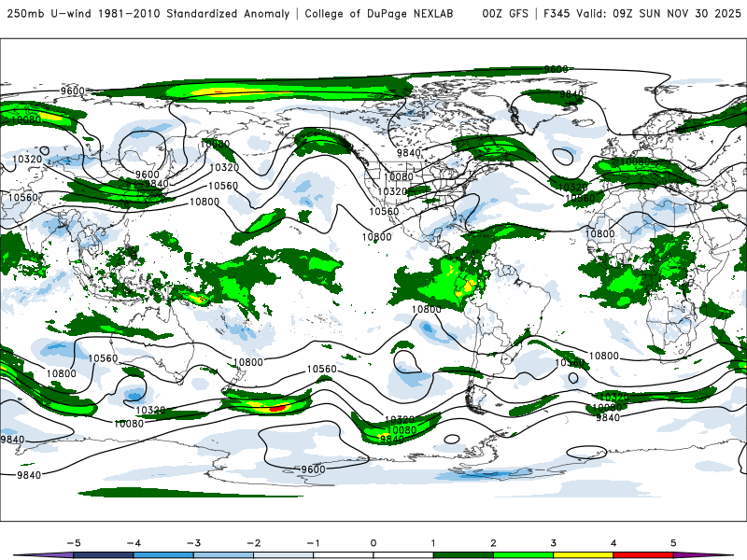Click the title '250mb U-wind 1981-2010 Standardized Anomaly'

point(148,14)
